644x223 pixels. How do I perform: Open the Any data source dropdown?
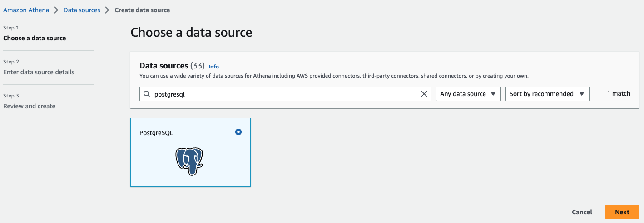click(468, 94)
